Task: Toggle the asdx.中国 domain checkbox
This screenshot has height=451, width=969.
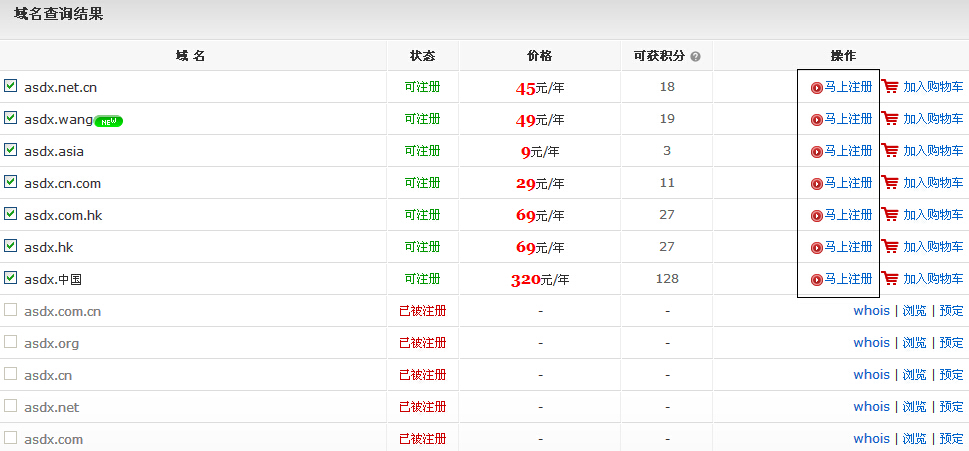Action: pyautogui.click(x=11, y=279)
